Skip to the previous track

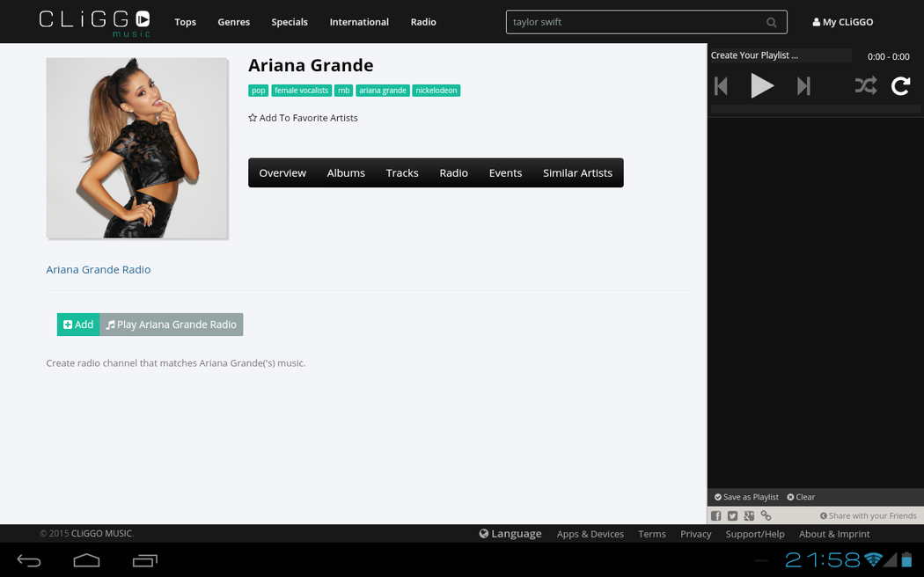point(722,86)
